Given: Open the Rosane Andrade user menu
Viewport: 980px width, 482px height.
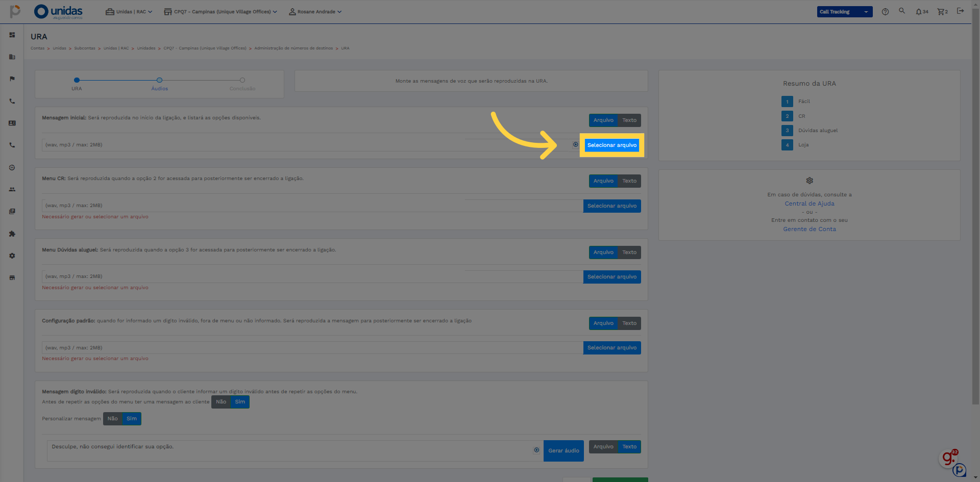Looking at the screenshot, I should [315, 12].
